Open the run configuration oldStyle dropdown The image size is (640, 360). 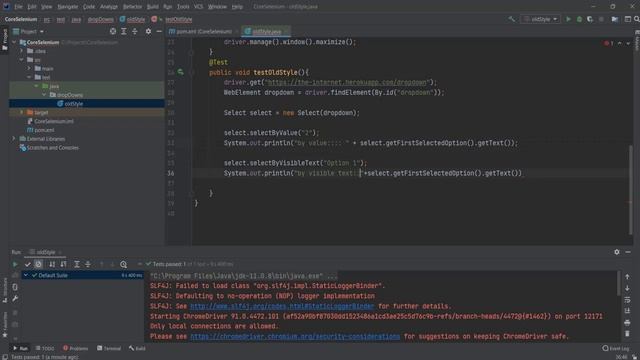[540, 19]
